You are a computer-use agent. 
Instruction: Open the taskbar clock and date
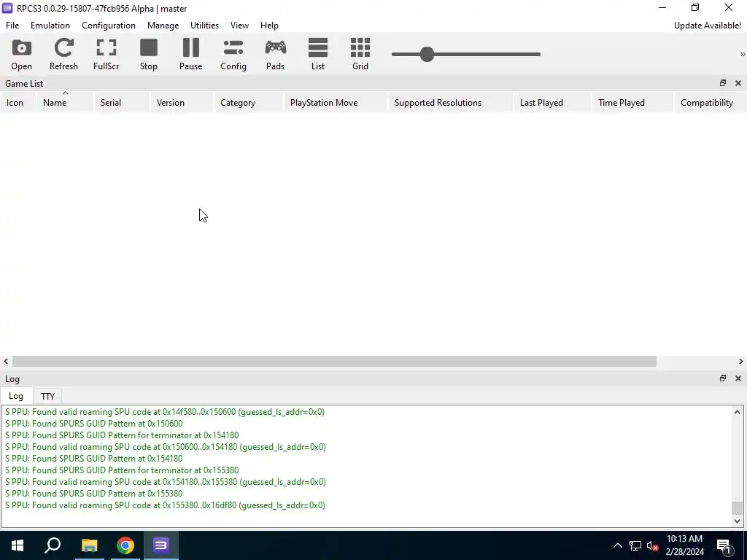coord(684,545)
